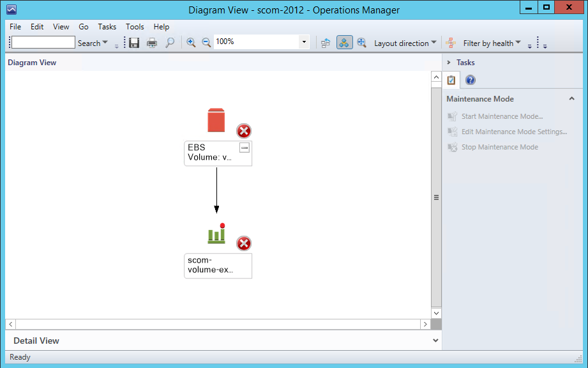Click the Print icon in toolbar
This screenshot has height=368, width=588.
[152, 43]
